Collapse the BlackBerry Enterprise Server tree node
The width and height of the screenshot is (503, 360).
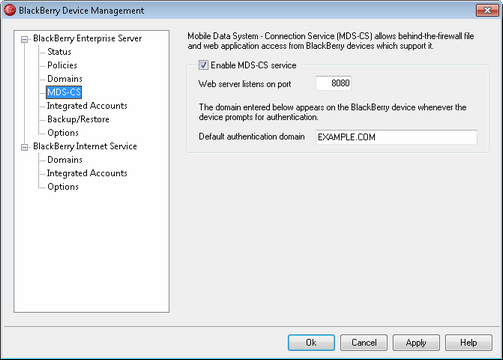[24, 39]
